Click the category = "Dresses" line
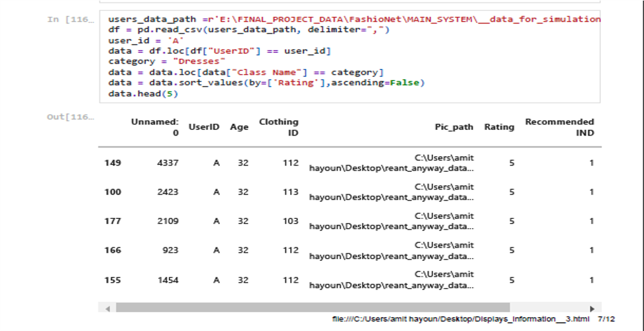Screen dimensions: 644x331 (167, 61)
